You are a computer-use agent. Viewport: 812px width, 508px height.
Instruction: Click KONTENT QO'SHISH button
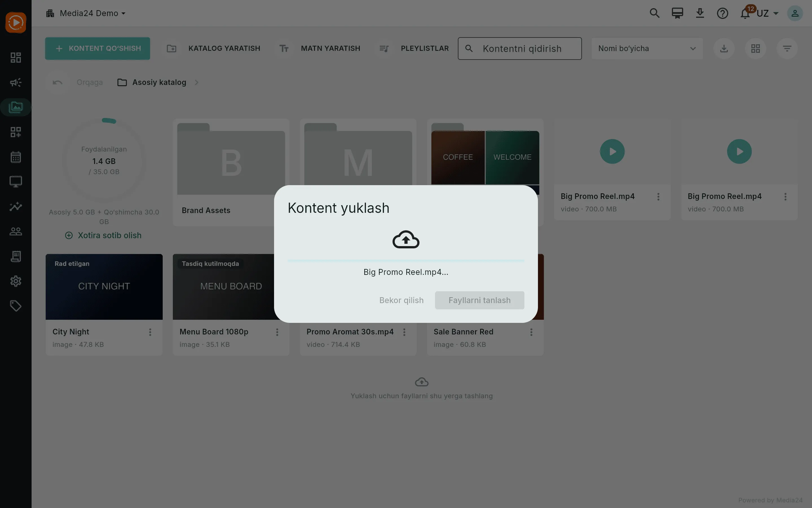(x=98, y=48)
